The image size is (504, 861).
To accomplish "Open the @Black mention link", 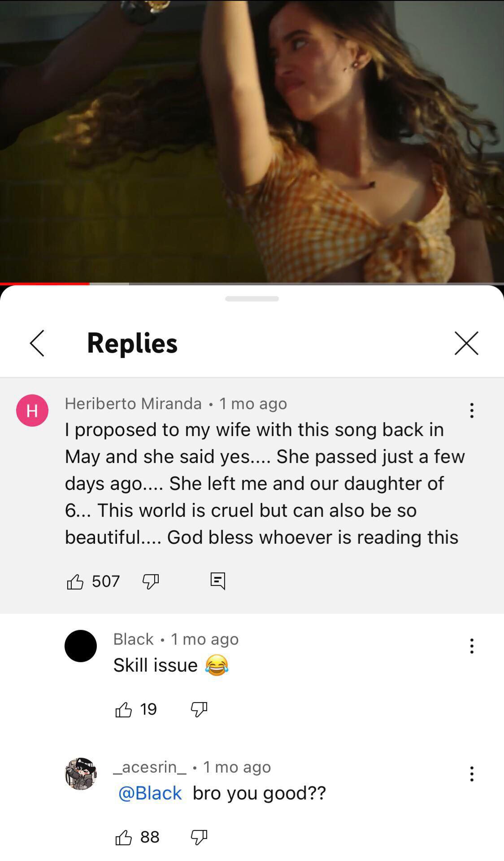I will pyautogui.click(x=150, y=793).
